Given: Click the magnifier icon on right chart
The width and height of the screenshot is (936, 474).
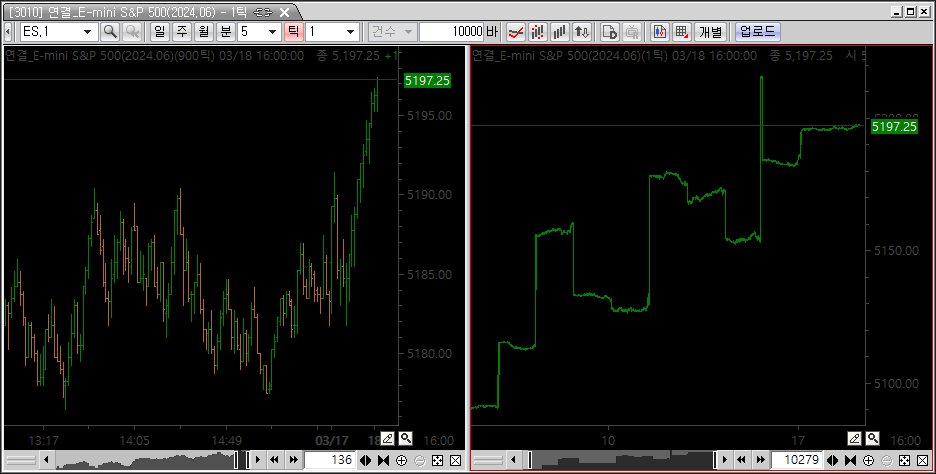Looking at the screenshot, I should [x=873, y=438].
